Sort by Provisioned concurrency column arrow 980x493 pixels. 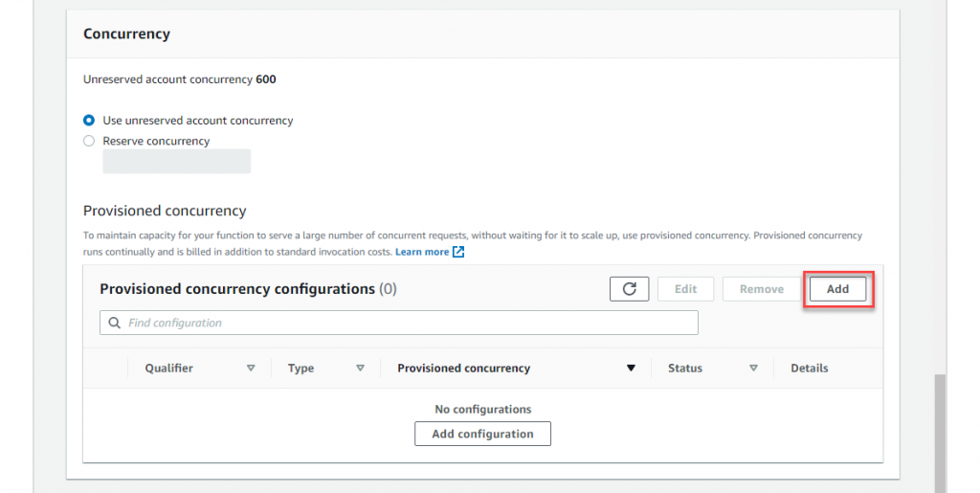pos(631,368)
